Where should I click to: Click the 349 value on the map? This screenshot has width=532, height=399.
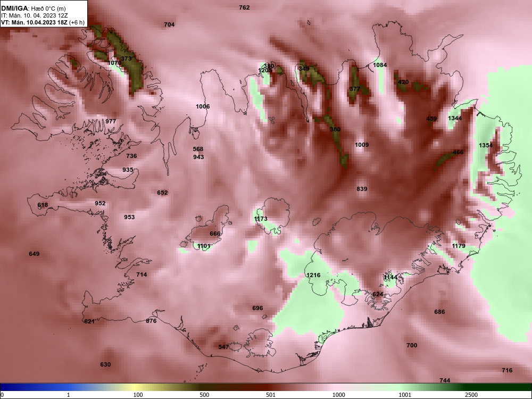pyautogui.click(x=304, y=69)
